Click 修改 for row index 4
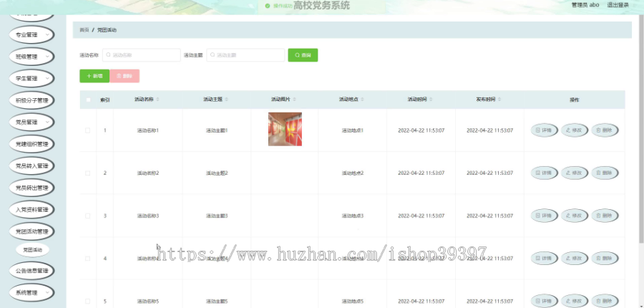This screenshot has width=644, height=308. (x=575, y=259)
